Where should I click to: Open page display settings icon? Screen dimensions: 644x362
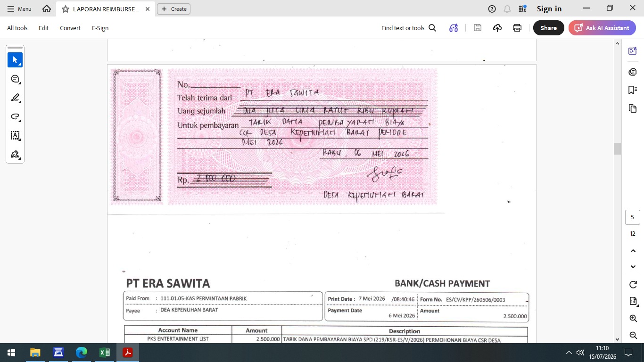click(x=633, y=301)
